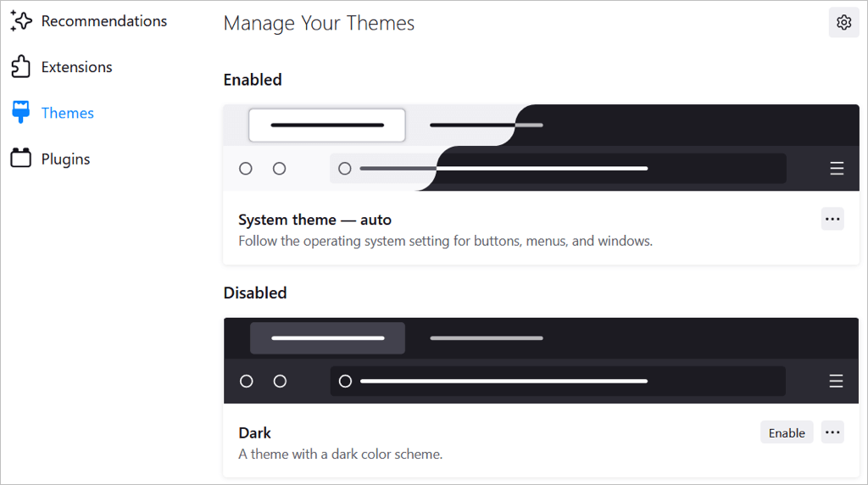The height and width of the screenshot is (485, 868).
Task: Click the Recommendations sparkle icon
Action: click(x=20, y=20)
